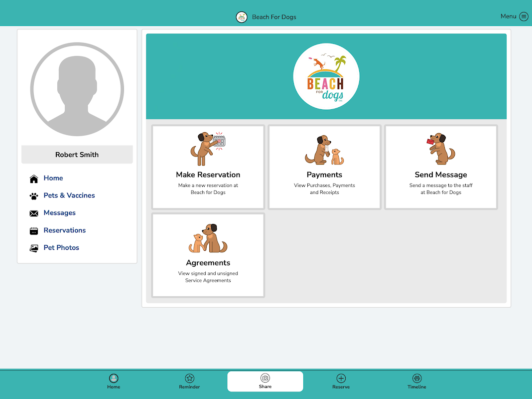
Task: Click the envelope icon beside Messages
Action: point(34,213)
